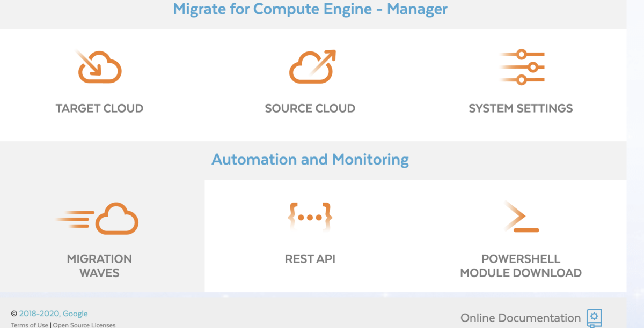Viewport: 644px width, 328px height.
Task: Click the PowerShell Module Download prompt icon
Action: pyautogui.click(x=521, y=217)
